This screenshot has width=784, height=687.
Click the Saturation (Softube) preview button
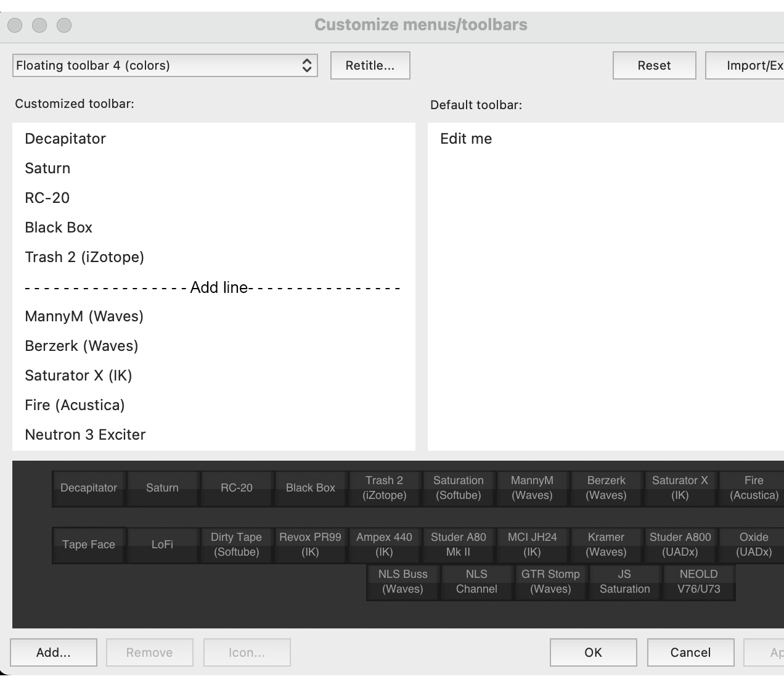[459, 488]
